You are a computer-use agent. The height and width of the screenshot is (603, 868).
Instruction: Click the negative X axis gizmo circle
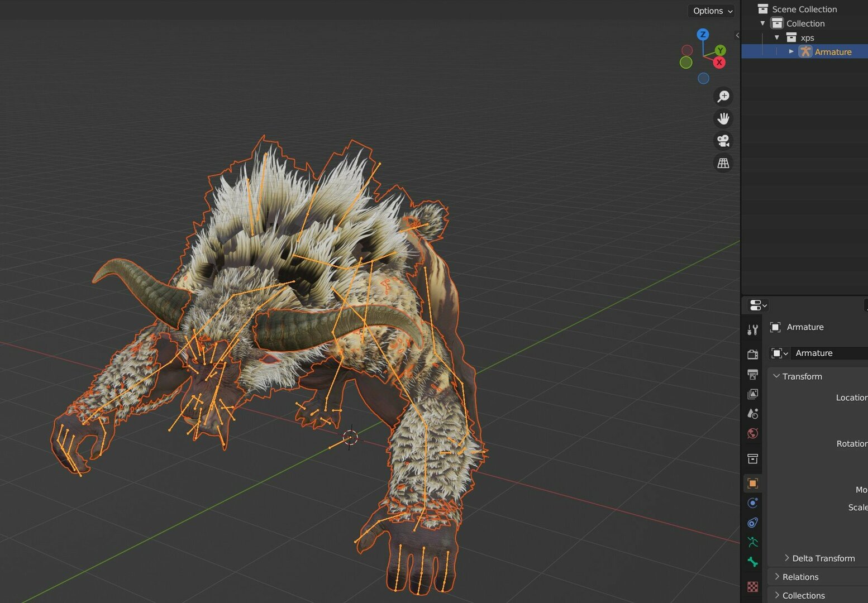pyautogui.click(x=687, y=50)
